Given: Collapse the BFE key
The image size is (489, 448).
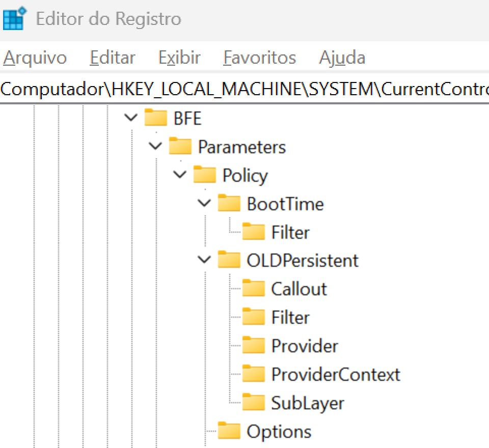Looking at the screenshot, I should [131, 118].
